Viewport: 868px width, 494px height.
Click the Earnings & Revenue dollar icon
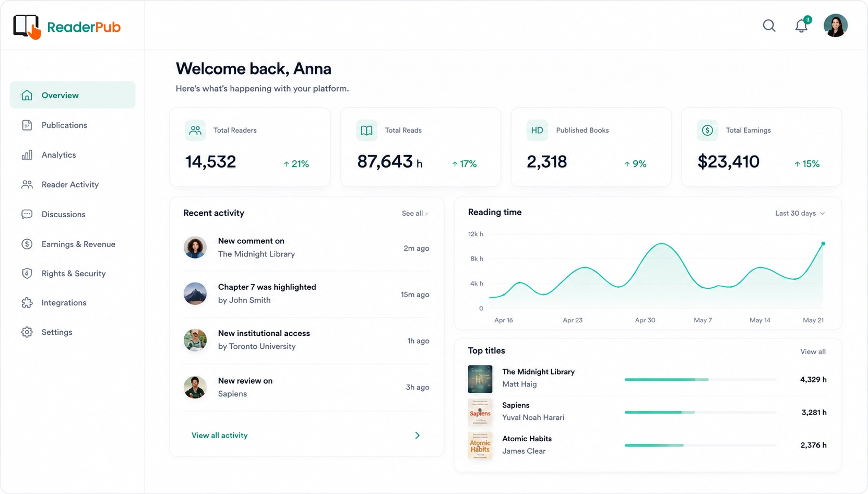pyautogui.click(x=27, y=244)
